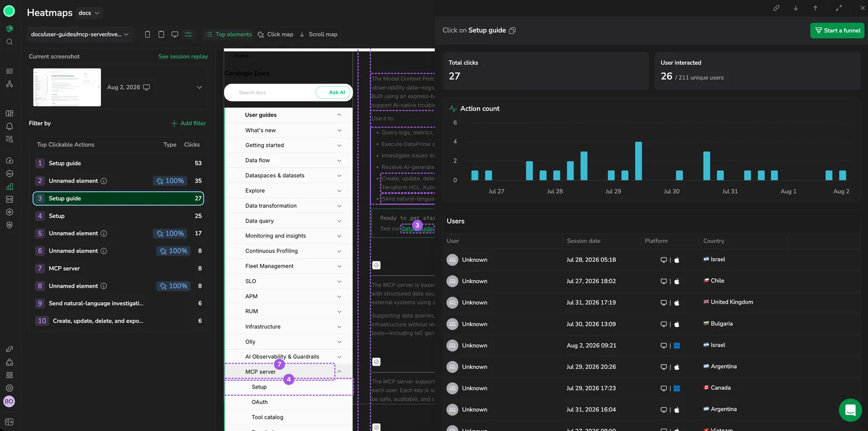Viewport: 868px width, 431px height.
Task: Click the 'Canada' country cell
Action: (x=717, y=388)
